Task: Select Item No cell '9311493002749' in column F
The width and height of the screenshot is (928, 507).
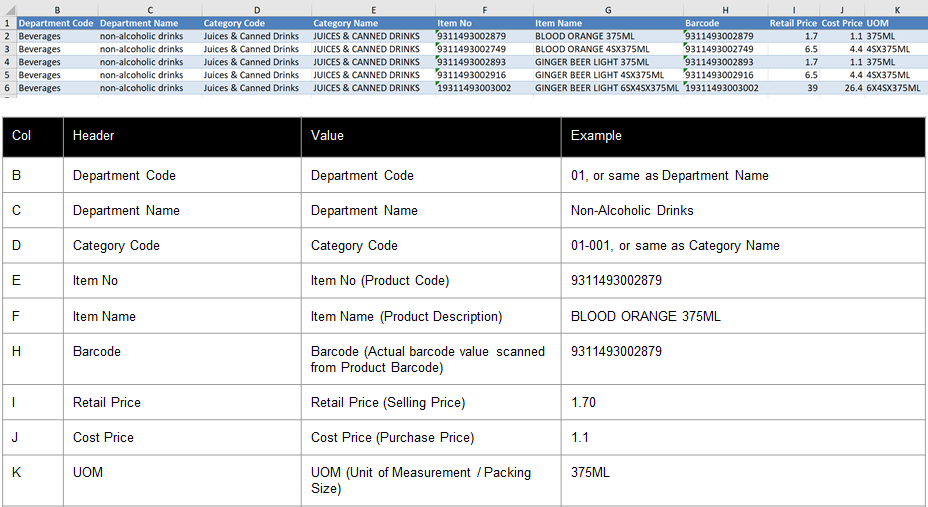Action: click(x=484, y=49)
